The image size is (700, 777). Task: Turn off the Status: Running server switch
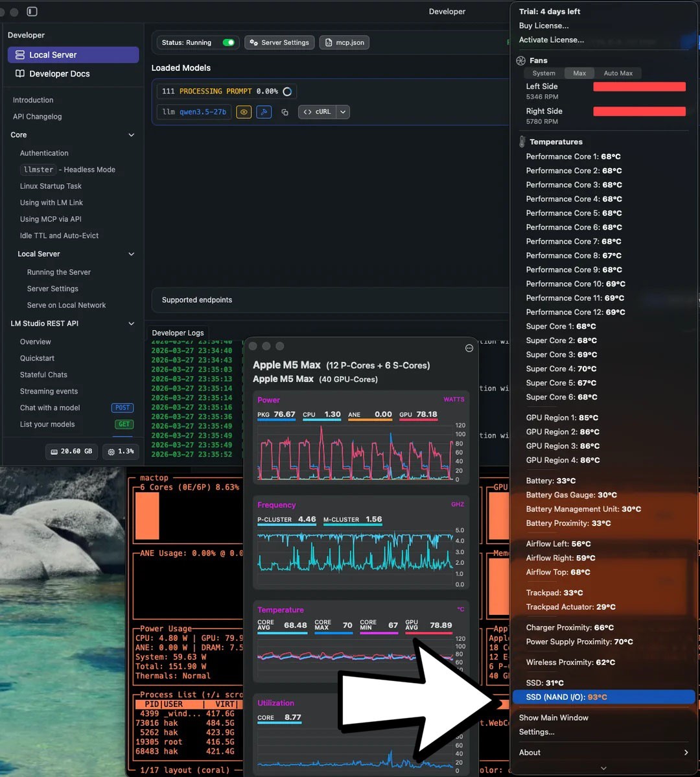point(228,43)
